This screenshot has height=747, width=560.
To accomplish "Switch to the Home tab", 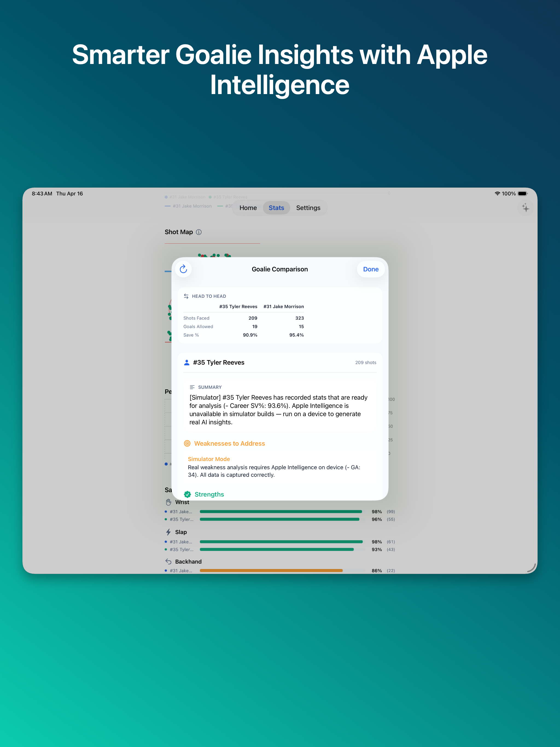I will point(248,208).
